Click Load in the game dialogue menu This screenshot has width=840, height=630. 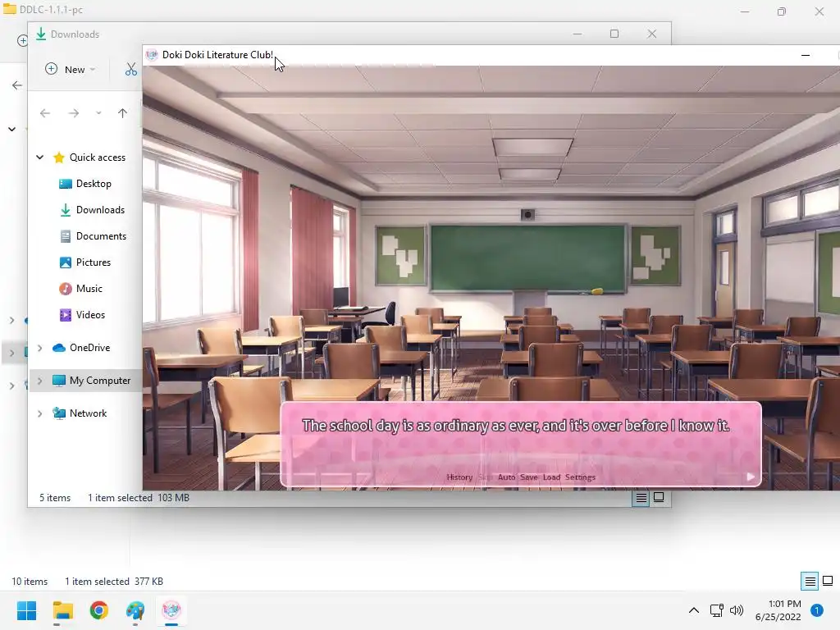point(551,477)
